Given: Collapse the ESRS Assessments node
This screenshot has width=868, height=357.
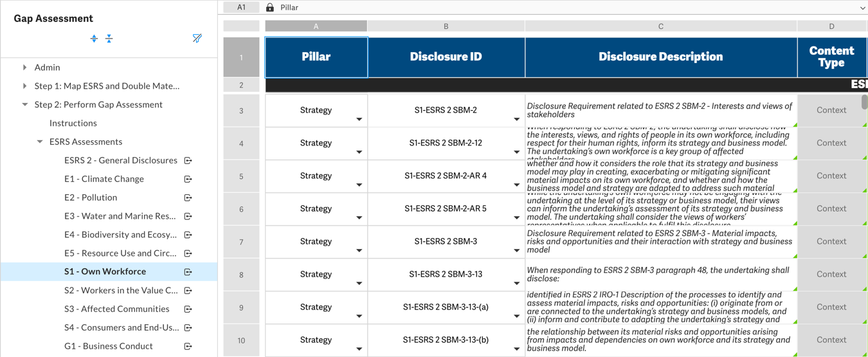Looking at the screenshot, I should tap(40, 142).
